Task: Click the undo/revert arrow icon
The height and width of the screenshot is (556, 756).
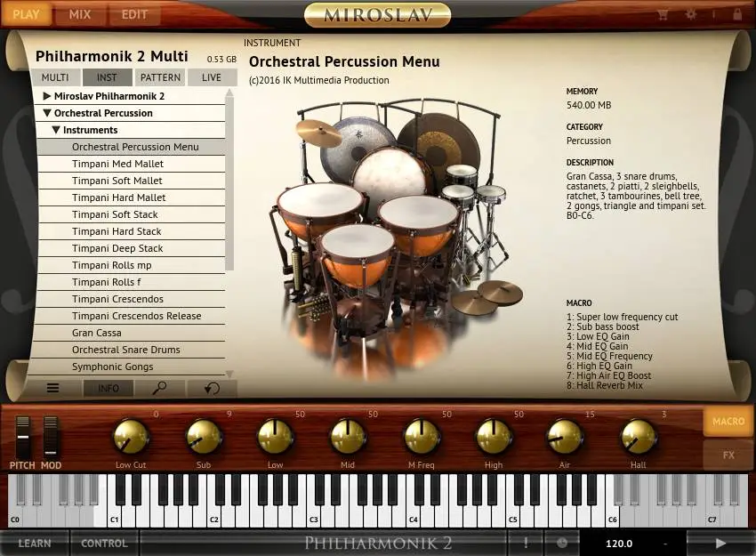Action: pos(212,388)
